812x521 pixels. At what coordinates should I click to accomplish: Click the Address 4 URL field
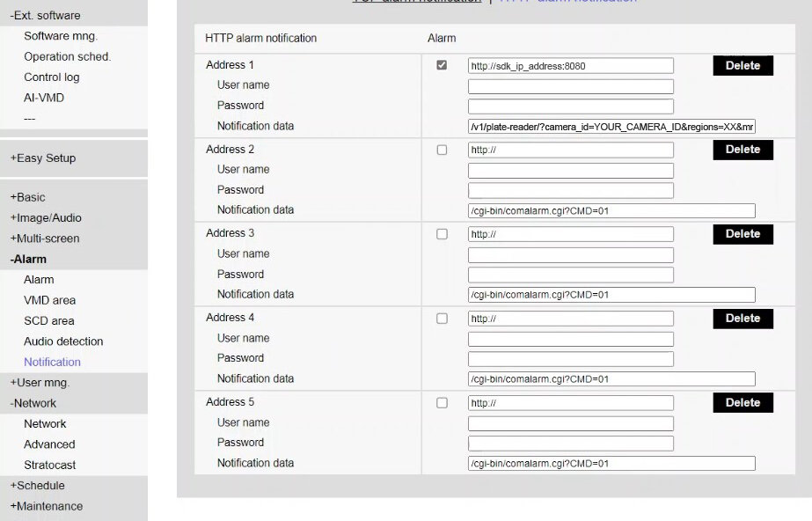[571, 319]
